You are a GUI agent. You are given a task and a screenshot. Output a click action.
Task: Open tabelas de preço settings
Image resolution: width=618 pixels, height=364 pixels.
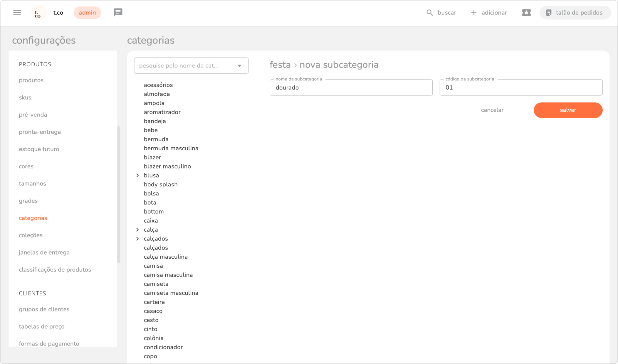41,326
